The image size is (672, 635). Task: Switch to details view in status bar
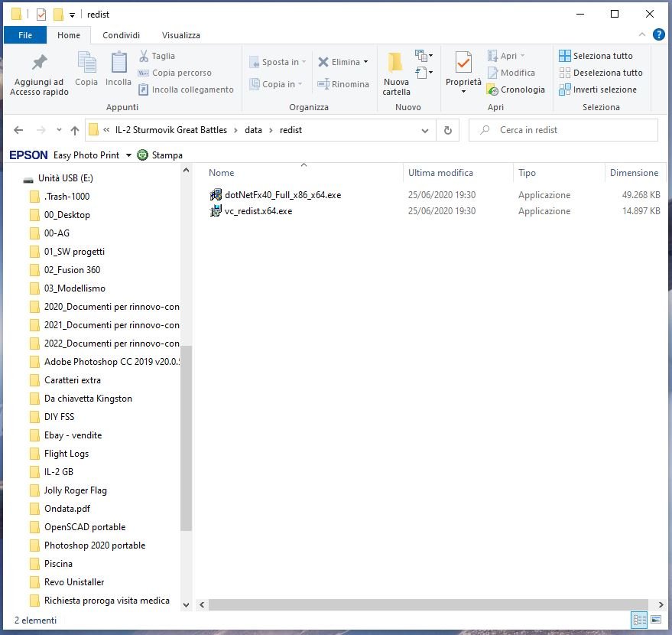click(x=639, y=620)
